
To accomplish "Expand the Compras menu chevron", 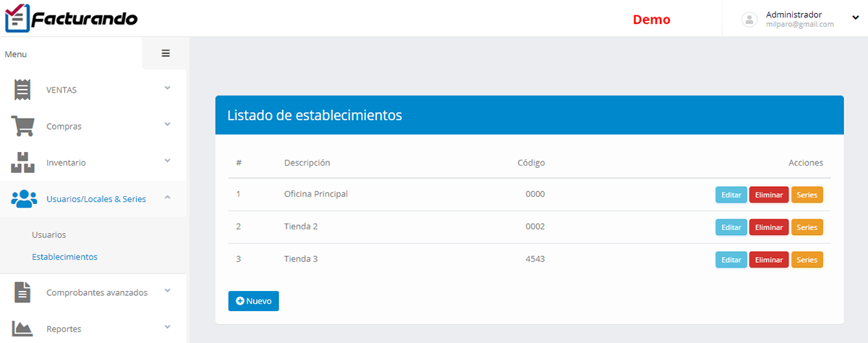I will [167, 124].
